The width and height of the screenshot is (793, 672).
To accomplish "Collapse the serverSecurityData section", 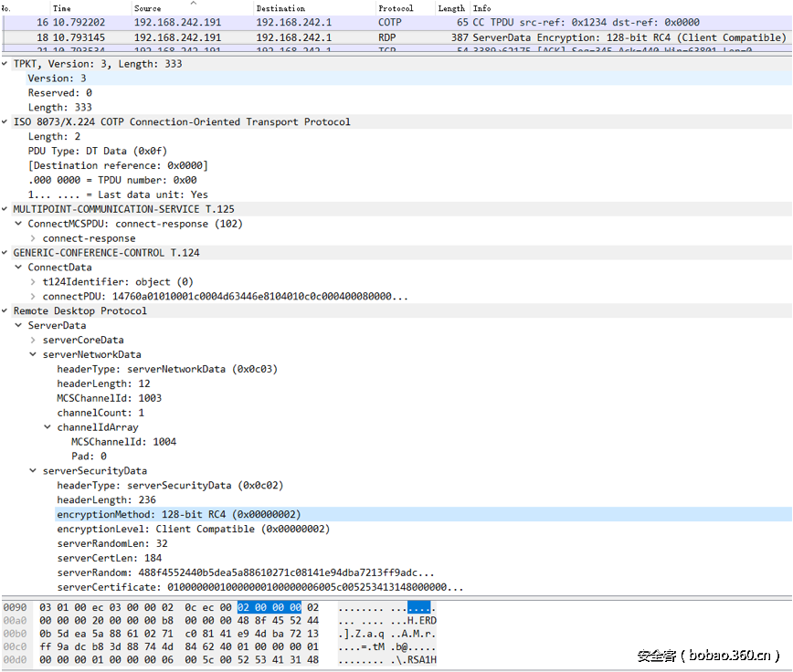I will pos(33,470).
